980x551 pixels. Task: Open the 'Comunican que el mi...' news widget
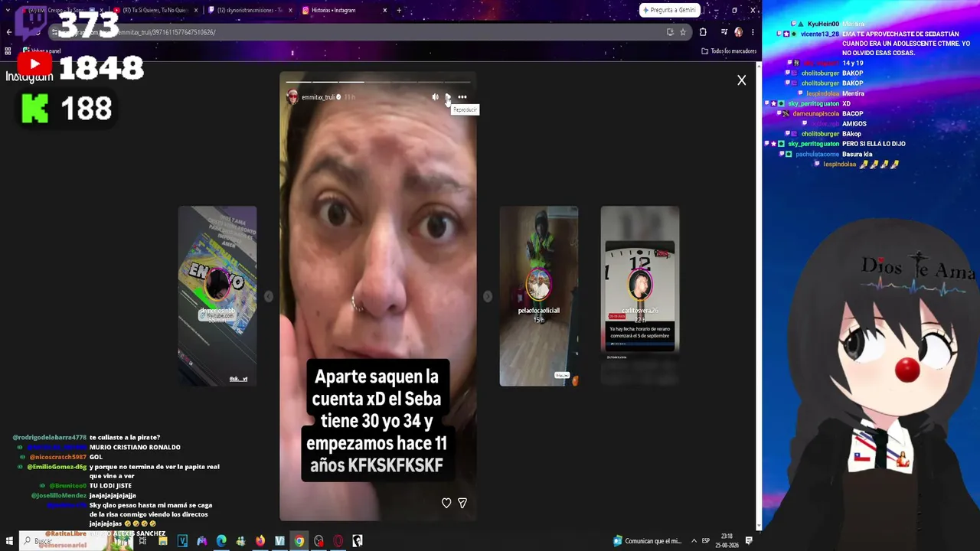click(x=647, y=541)
